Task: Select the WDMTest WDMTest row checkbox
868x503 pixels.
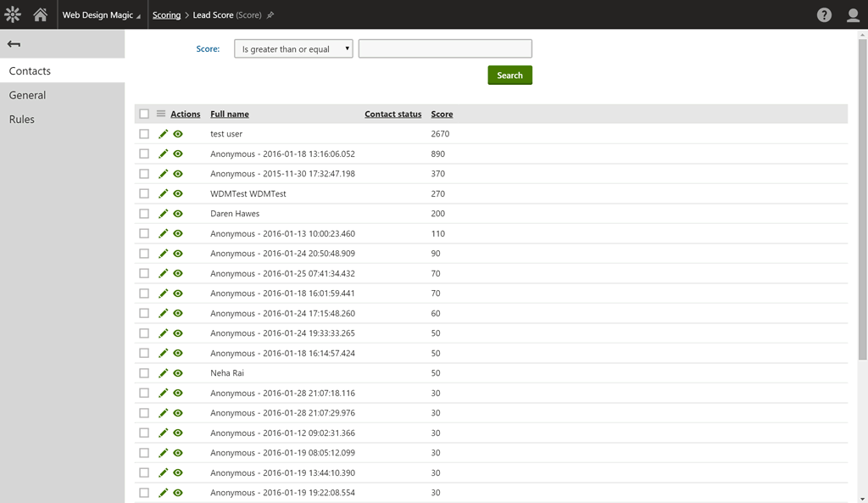Action: pyautogui.click(x=144, y=193)
